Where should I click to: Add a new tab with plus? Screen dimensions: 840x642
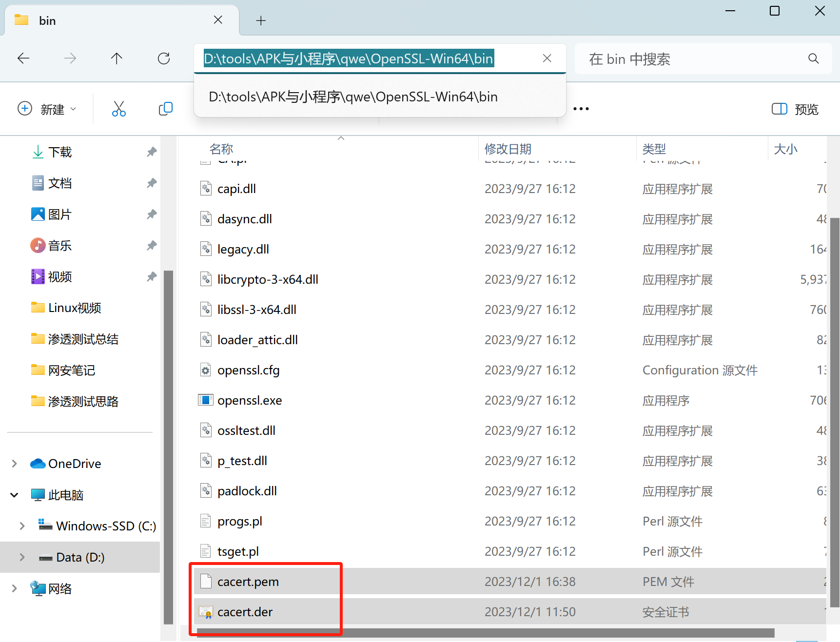[261, 20]
